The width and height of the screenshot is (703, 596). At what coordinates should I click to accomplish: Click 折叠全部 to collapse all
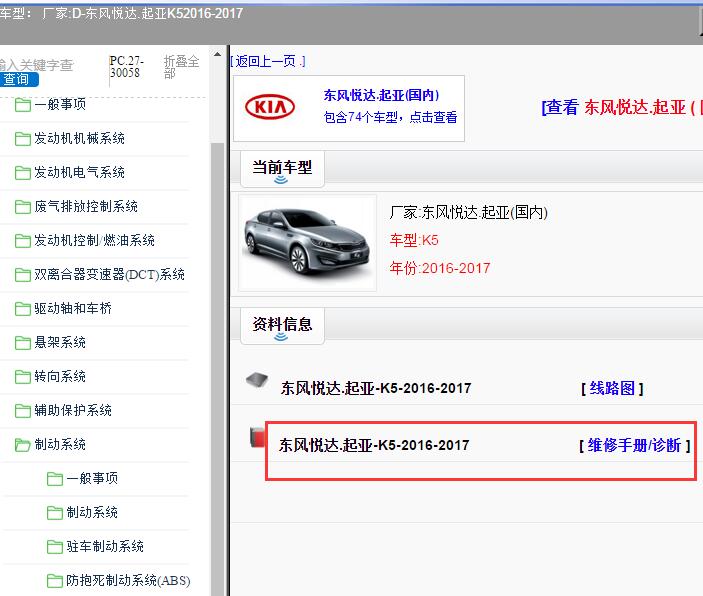pos(181,66)
